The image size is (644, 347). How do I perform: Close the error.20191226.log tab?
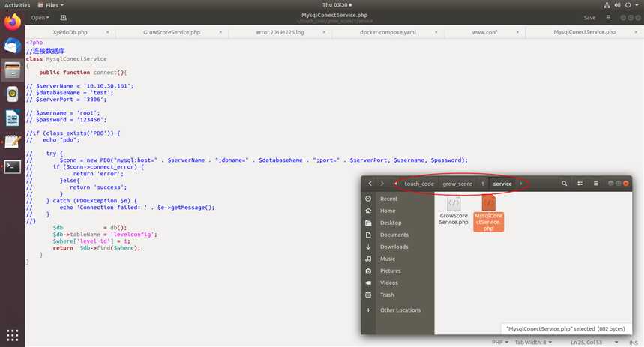[x=324, y=32]
